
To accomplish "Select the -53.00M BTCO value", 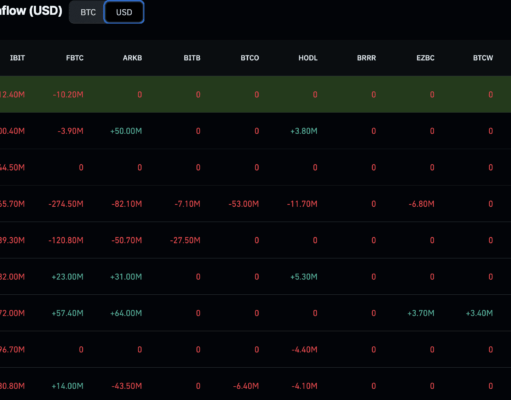I will 244,204.
